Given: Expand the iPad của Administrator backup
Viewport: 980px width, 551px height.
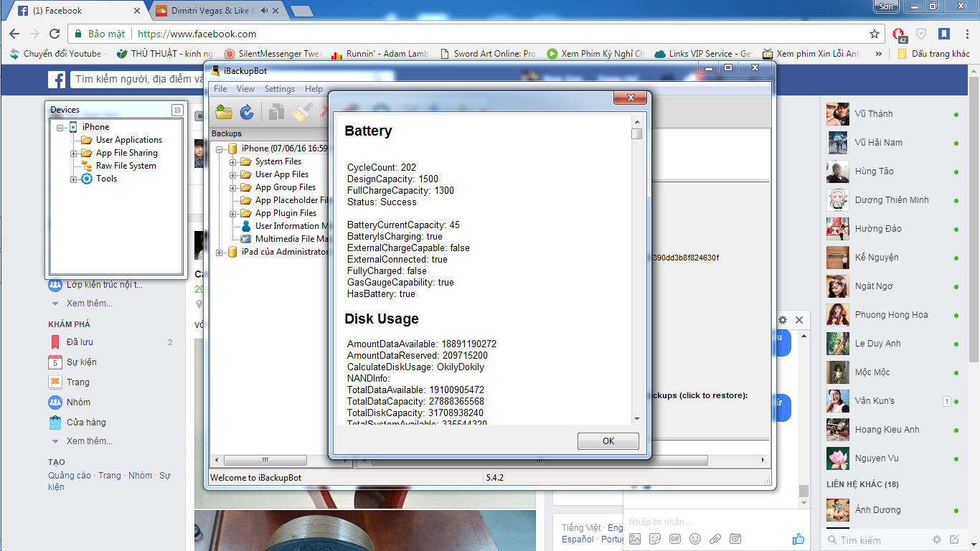Looking at the screenshot, I should pyautogui.click(x=220, y=253).
